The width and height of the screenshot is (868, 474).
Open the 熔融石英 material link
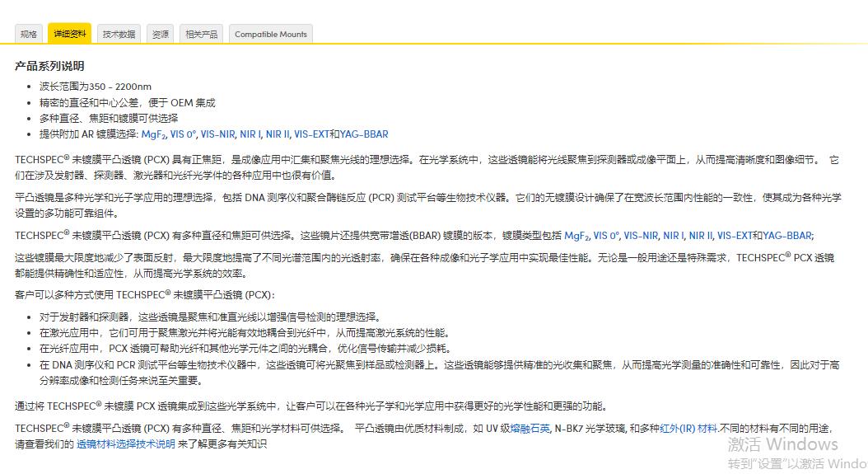point(530,429)
